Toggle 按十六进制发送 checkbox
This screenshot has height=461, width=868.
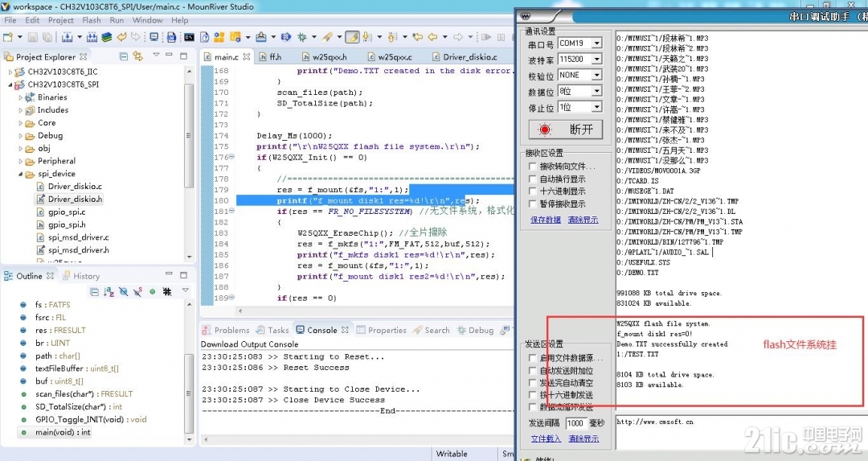pyautogui.click(x=533, y=395)
